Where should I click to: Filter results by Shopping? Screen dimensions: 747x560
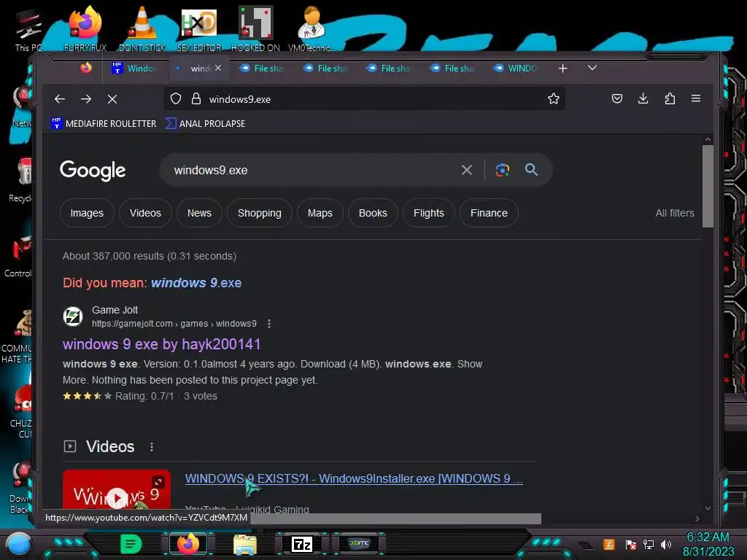[x=260, y=213]
